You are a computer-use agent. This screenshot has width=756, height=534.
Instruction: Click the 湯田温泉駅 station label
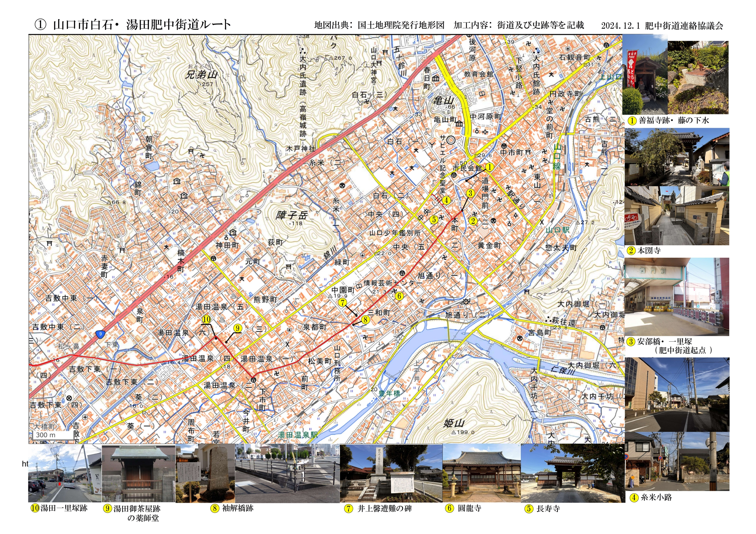(x=298, y=435)
